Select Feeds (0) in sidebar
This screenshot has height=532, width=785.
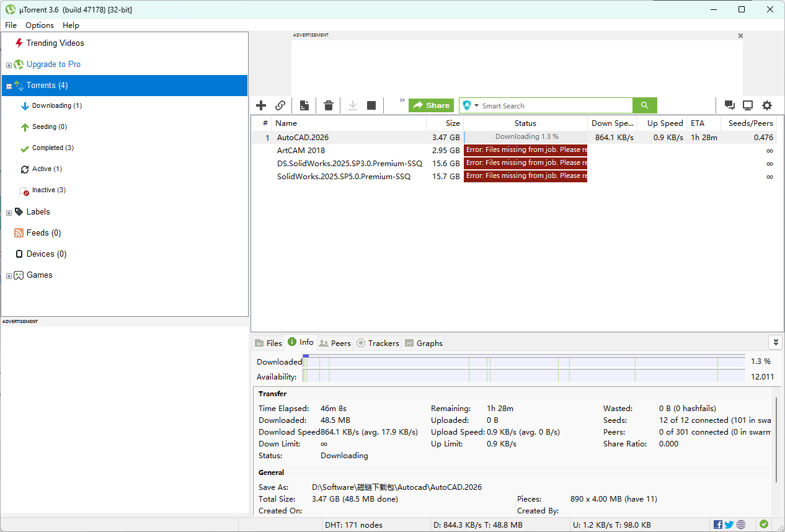(x=44, y=233)
